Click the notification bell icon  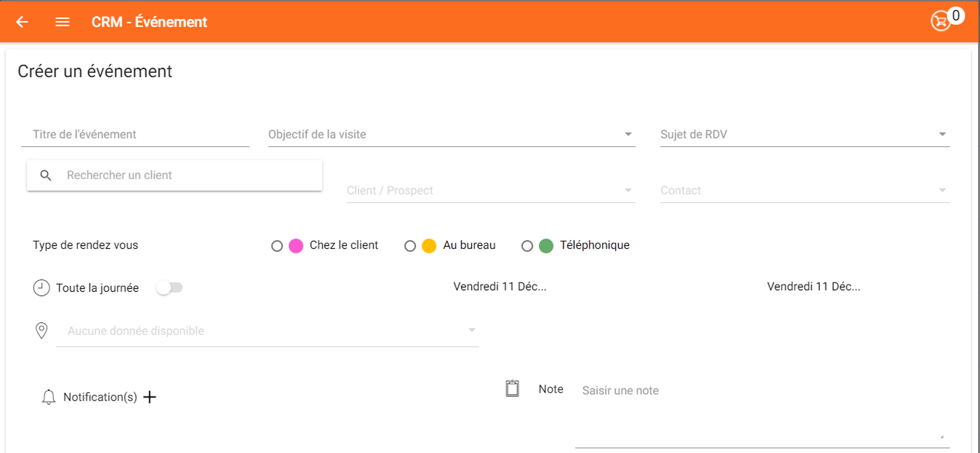click(49, 397)
